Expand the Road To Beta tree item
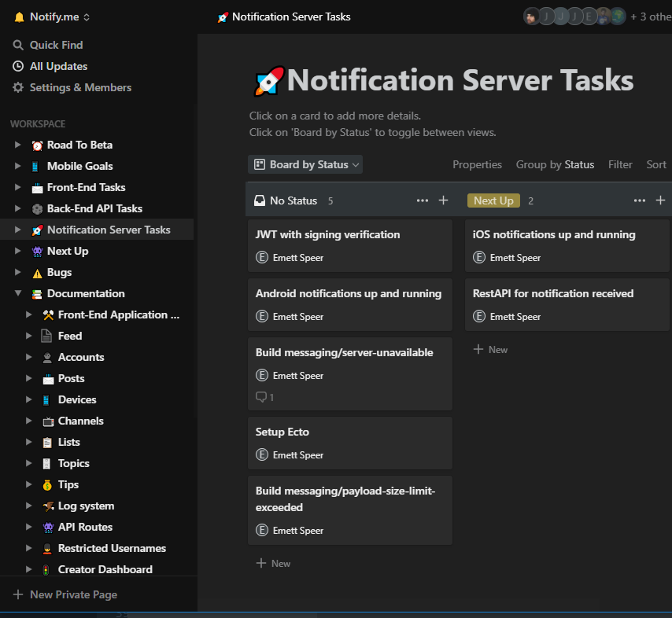Viewport: 672px width, 618px height. (x=17, y=145)
